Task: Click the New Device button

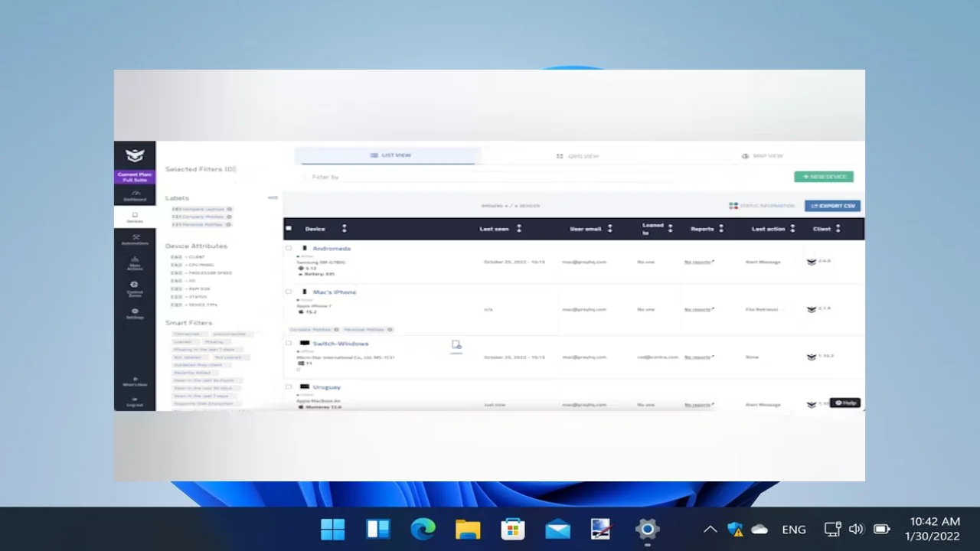Action: pos(824,177)
